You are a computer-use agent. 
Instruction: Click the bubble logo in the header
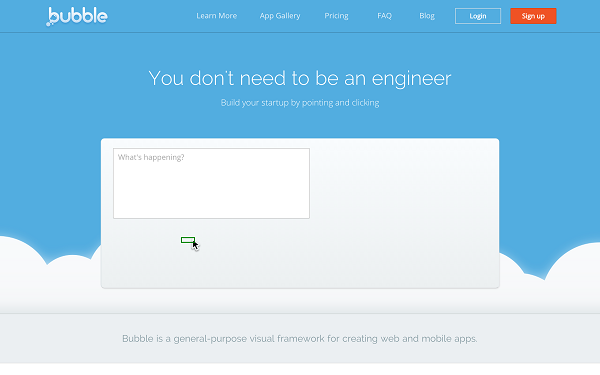tap(77, 16)
